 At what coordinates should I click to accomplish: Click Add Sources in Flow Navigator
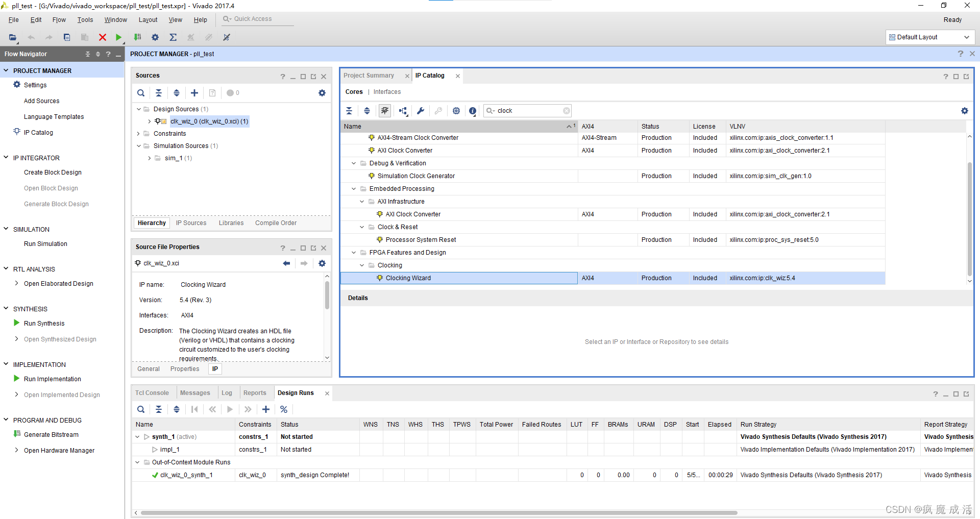point(42,101)
